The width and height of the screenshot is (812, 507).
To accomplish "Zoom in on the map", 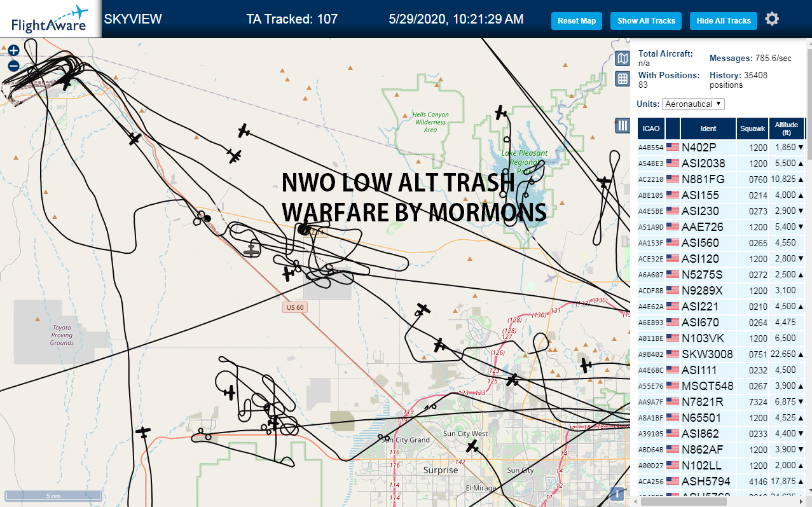I will click(x=13, y=50).
